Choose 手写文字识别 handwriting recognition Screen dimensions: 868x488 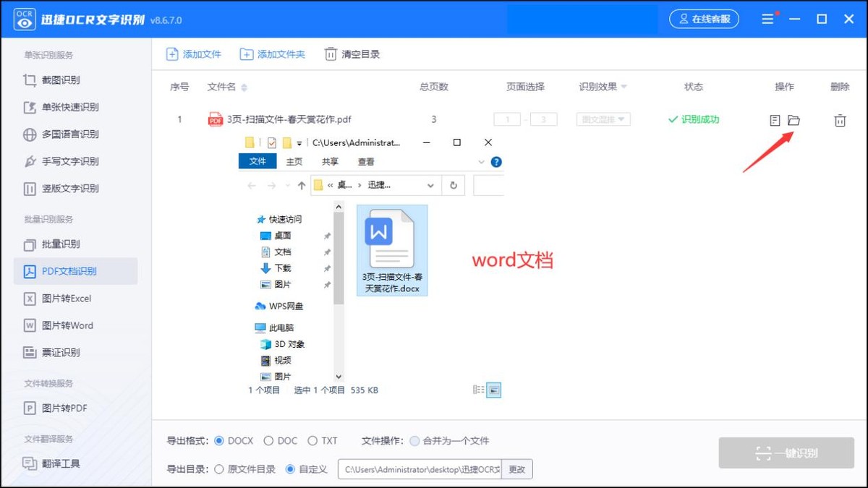61,161
